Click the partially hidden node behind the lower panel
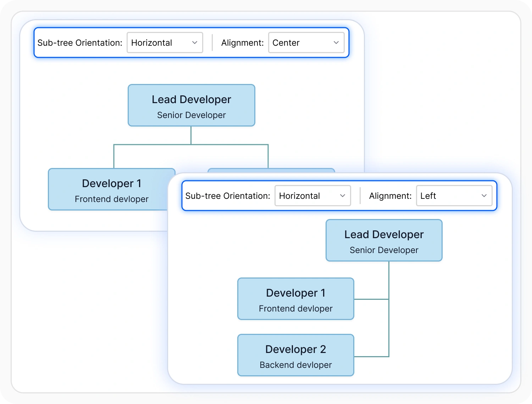The height and width of the screenshot is (404, 532). pos(271,171)
